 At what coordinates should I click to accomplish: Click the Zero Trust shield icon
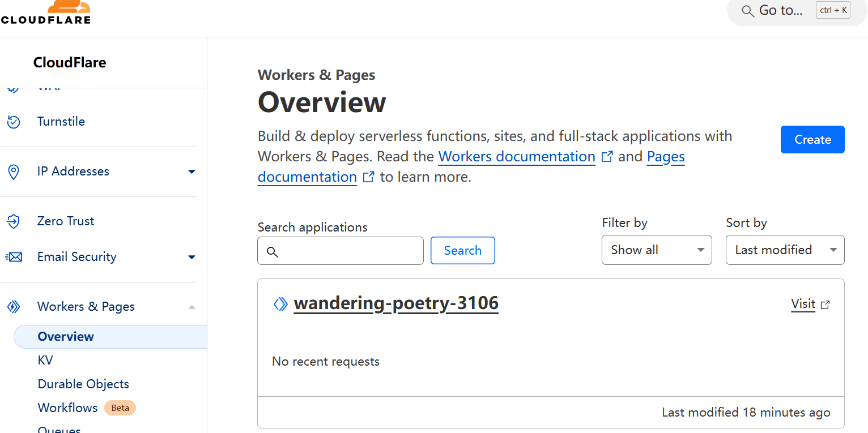14,221
